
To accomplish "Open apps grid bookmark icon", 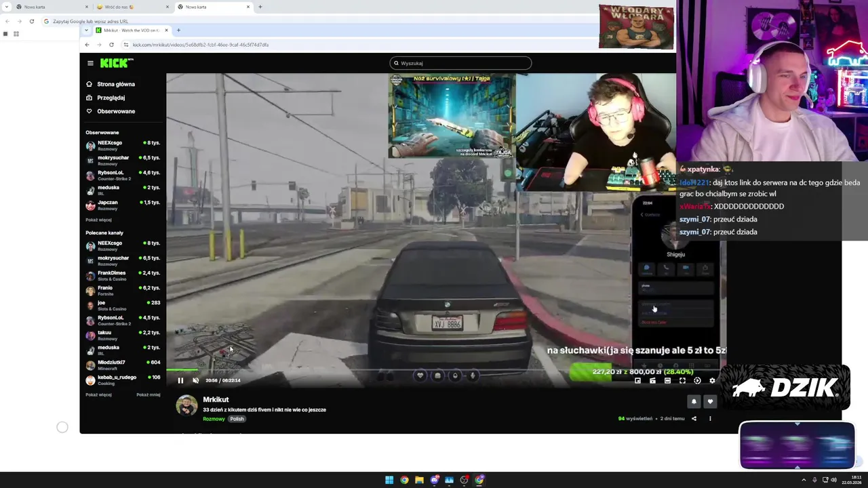I will 16,34.
